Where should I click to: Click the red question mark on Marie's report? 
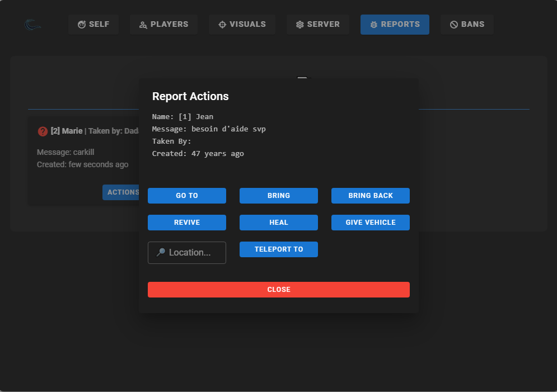click(x=43, y=131)
